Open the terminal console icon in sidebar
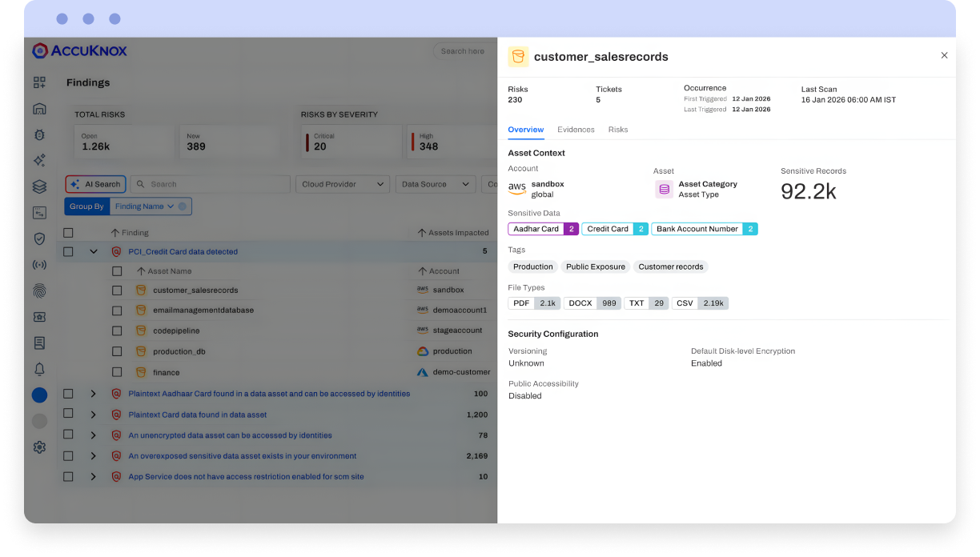 [39, 213]
